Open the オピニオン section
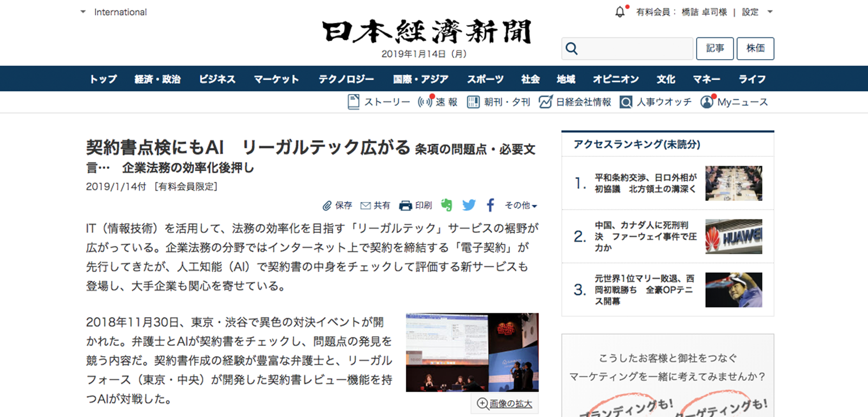The width and height of the screenshot is (868, 417). [x=616, y=79]
